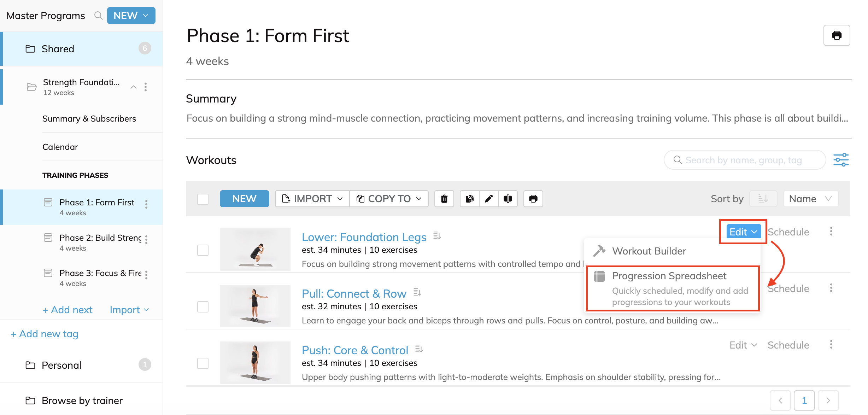Click the pencil edit icon in toolbar

(x=489, y=199)
